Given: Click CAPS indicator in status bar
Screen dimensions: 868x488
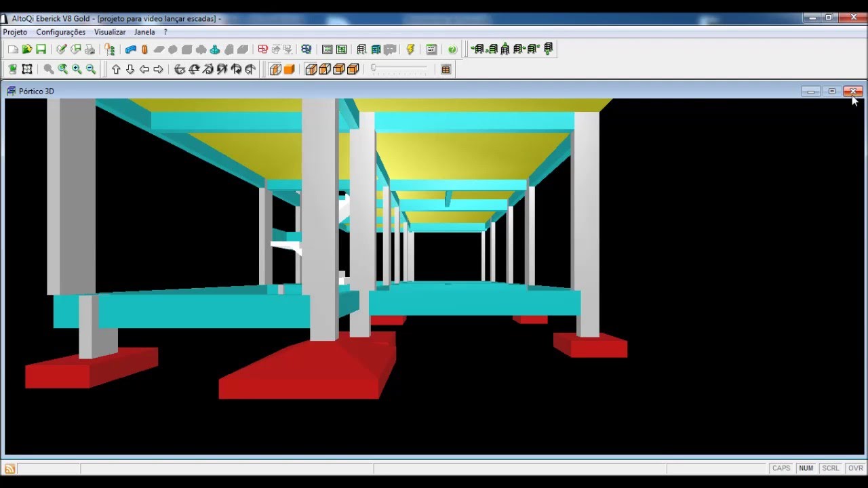Looking at the screenshot, I should [781, 468].
